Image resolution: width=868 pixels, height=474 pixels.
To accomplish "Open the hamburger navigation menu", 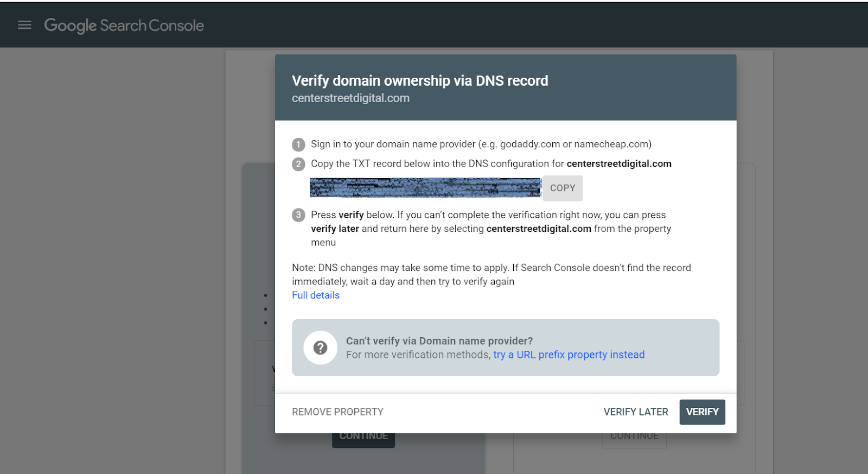I will pos(24,25).
